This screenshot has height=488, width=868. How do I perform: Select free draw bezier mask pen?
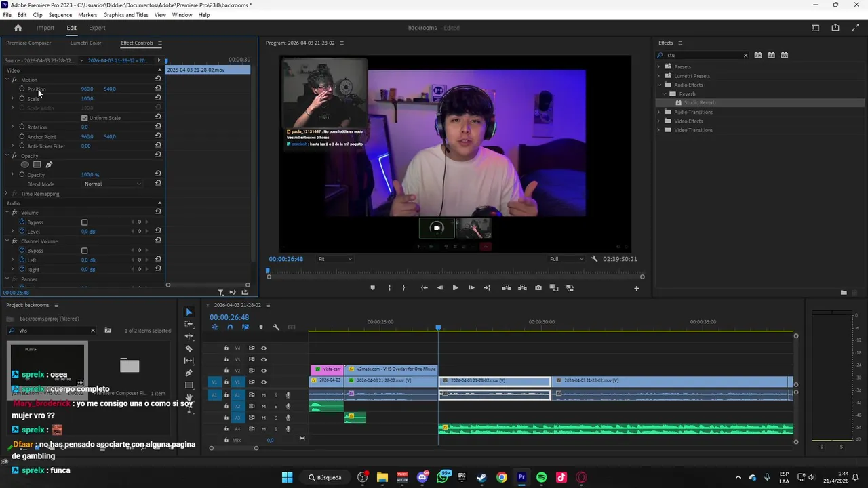[49, 165]
